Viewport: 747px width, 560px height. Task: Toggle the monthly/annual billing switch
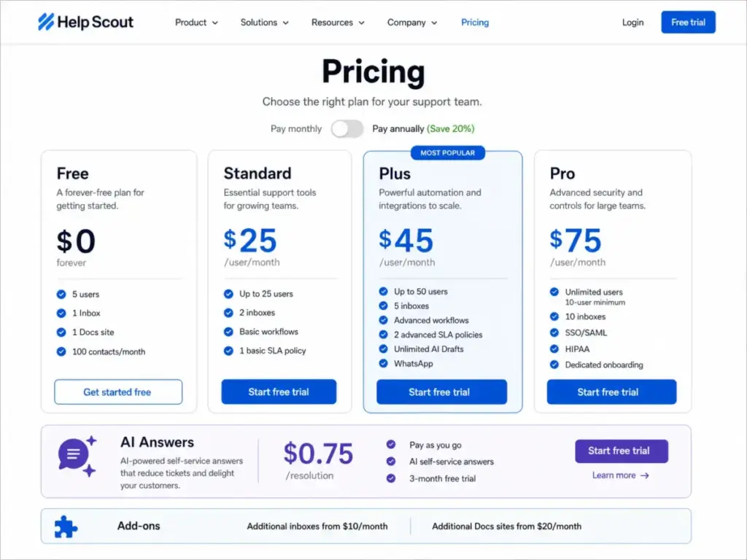[x=347, y=128]
